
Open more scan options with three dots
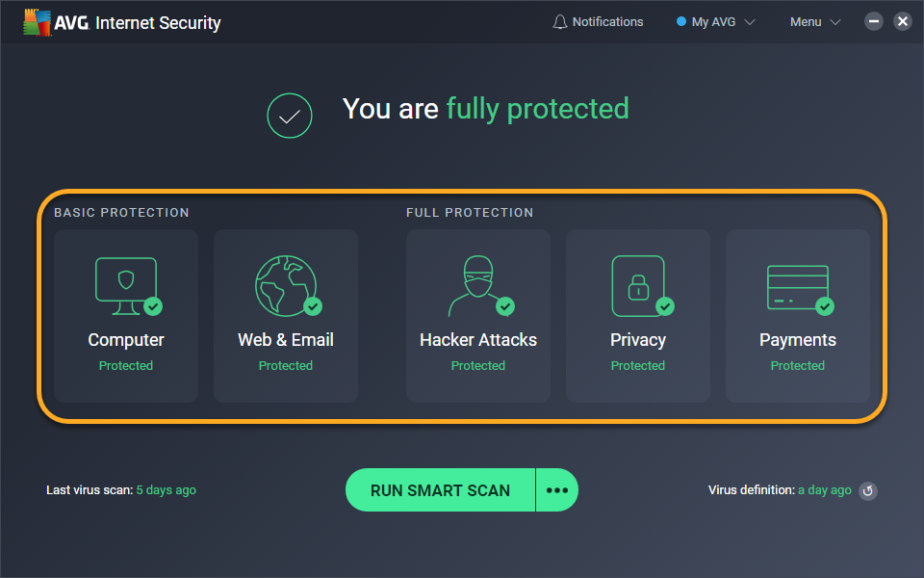coord(557,490)
